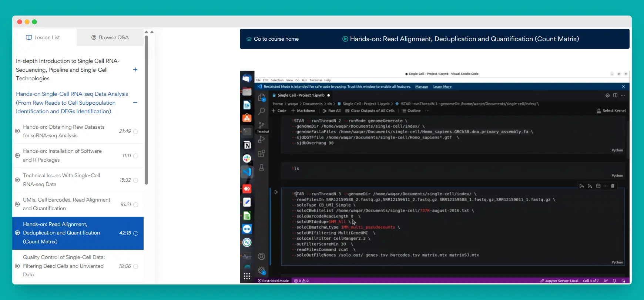This screenshot has width=644, height=300.
Task: Add a new Code cell
Action: [x=279, y=111]
